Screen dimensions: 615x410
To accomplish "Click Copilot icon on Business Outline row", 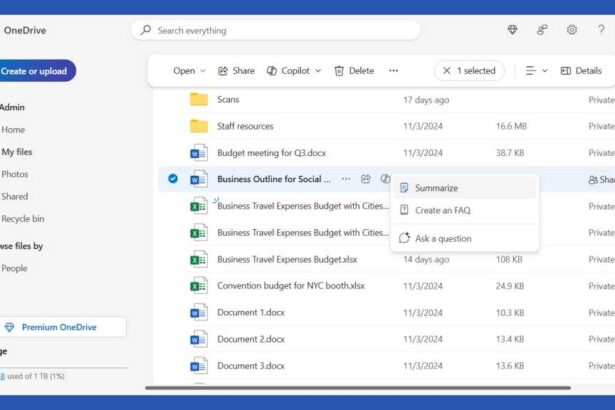I will pyautogui.click(x=386, y=179).
